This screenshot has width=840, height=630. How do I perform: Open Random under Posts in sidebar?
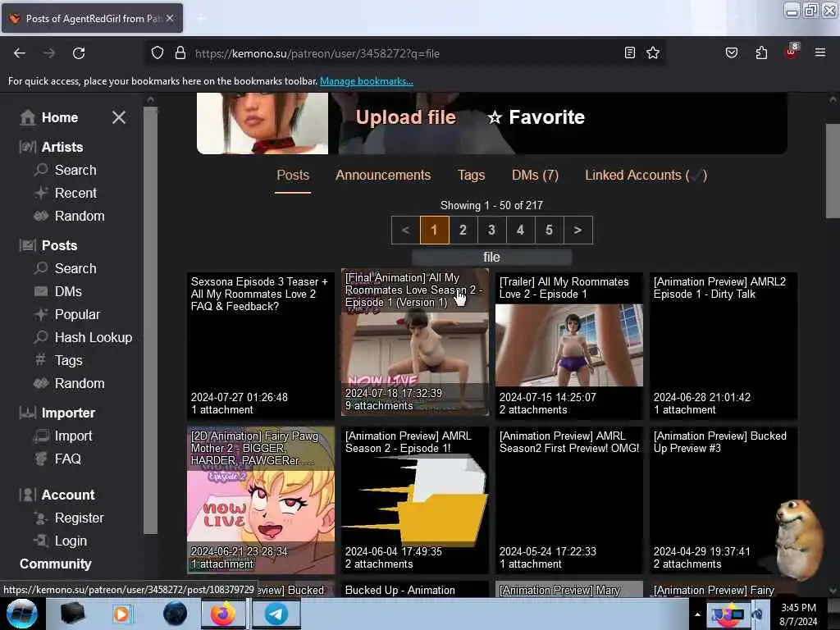tap(69, 384)
